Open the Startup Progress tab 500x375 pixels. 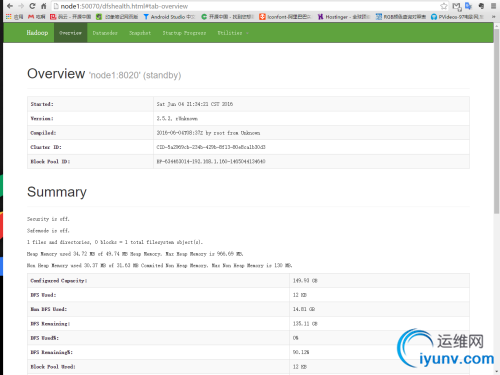coord(184,33)
